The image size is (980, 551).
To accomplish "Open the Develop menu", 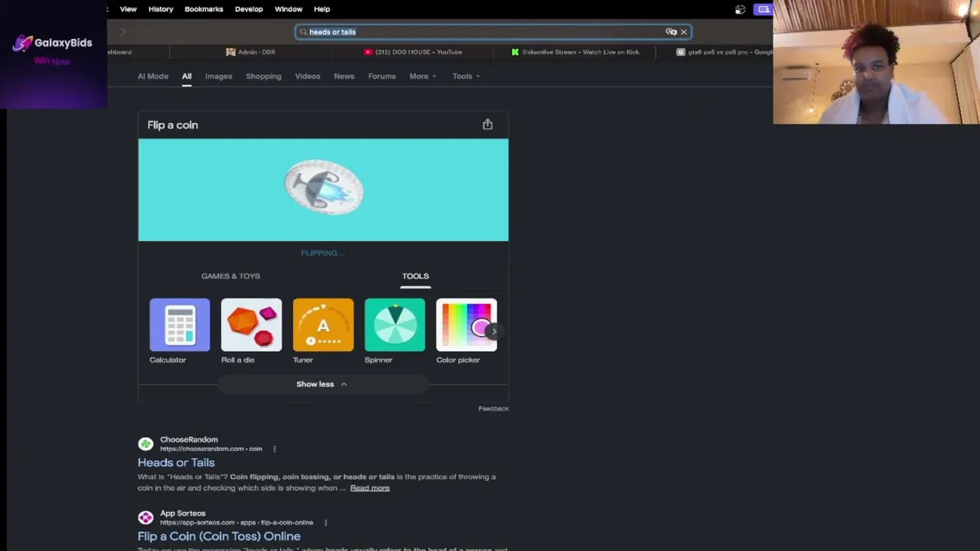I will point(249,9).
